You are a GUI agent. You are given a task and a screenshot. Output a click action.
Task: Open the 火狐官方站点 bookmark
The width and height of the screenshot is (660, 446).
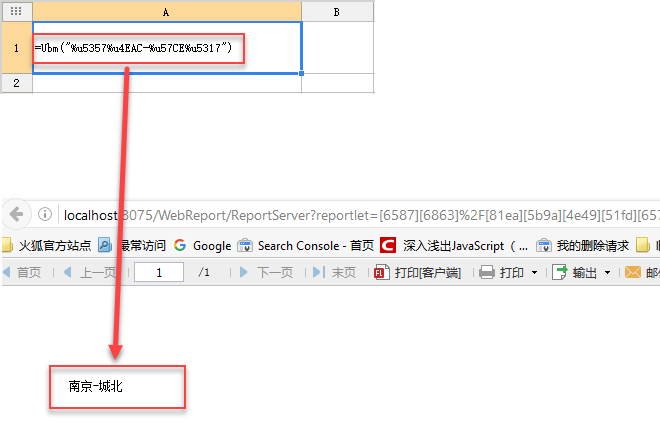47,245
